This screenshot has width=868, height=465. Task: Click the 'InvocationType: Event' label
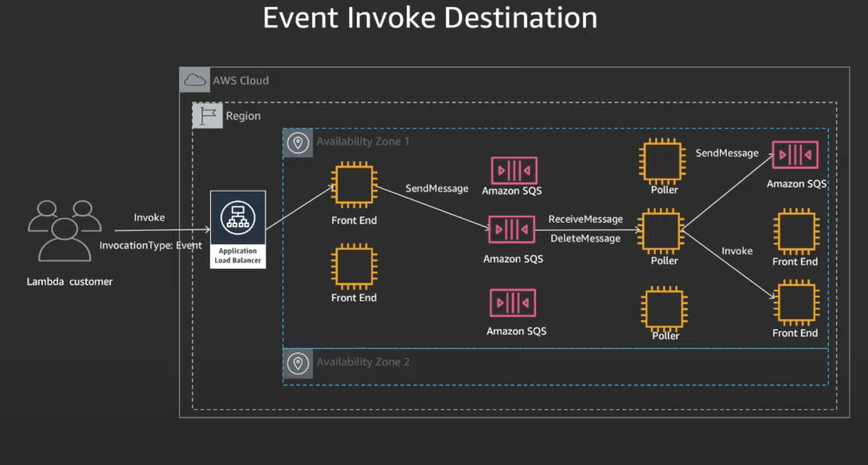150,246
